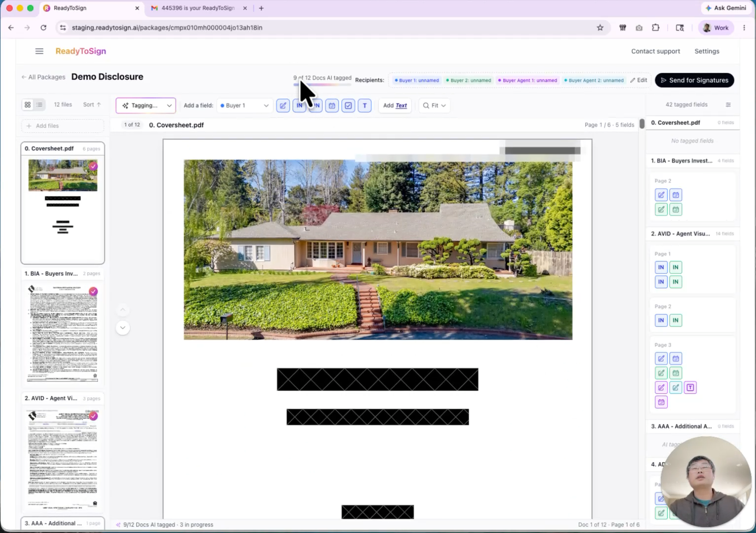Click blue signature field under BIA Page 2
Image resolution: width=756 pixels, height=533 pixels.
tap(661, 195)
